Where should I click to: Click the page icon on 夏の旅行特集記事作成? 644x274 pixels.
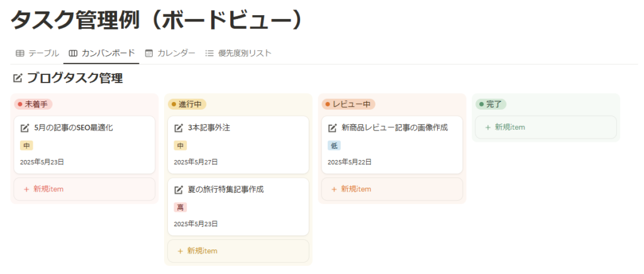point(178,190)
